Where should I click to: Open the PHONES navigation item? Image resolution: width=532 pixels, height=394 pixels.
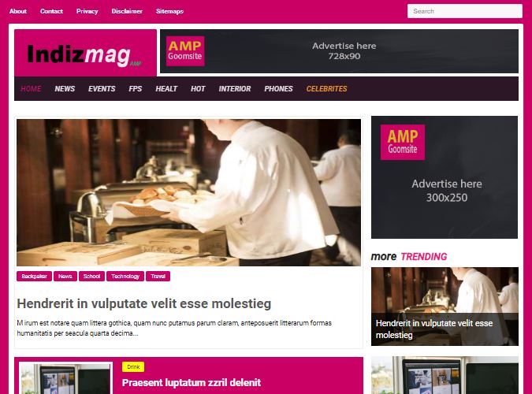tap(278, 88)
